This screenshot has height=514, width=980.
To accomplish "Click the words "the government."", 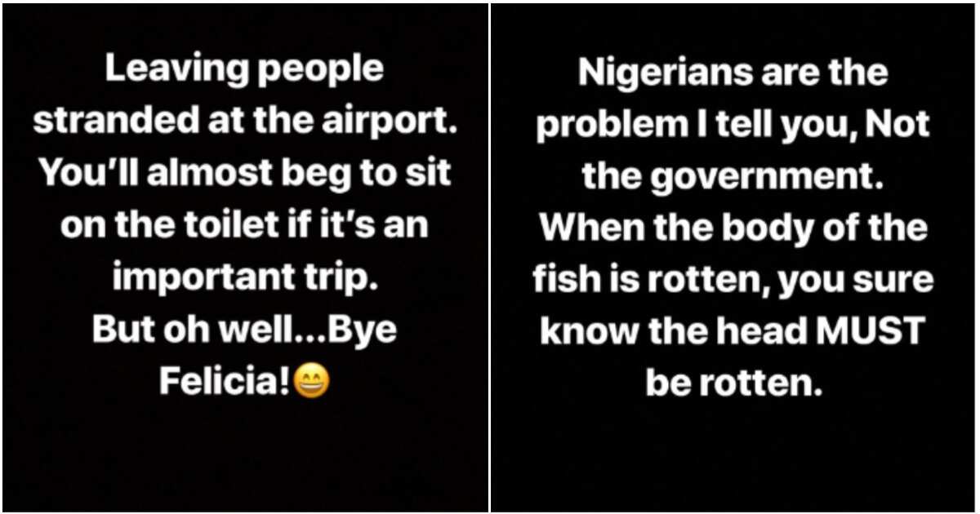I will click(x=733, y=176).
